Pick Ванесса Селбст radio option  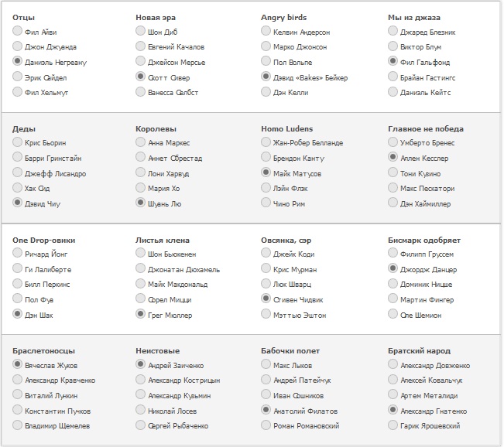click(140, 92)
